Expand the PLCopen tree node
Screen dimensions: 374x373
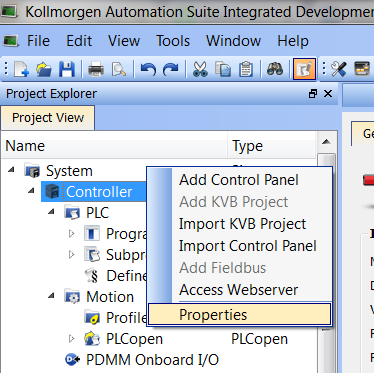click(x=71, y=339)
